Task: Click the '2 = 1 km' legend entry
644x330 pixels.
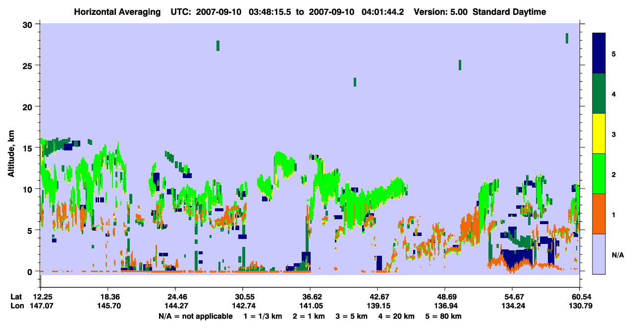Action: coord(309,316)
